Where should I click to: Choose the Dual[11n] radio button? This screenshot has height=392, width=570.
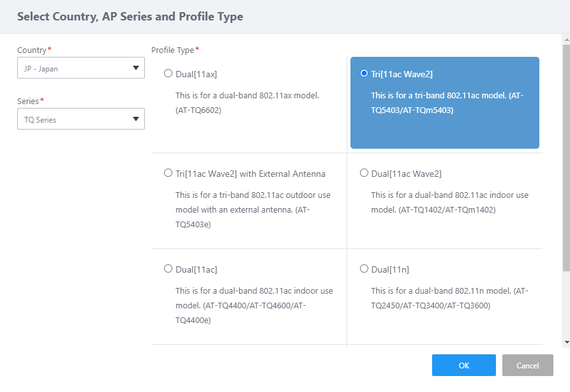click(x=364, y=269)
